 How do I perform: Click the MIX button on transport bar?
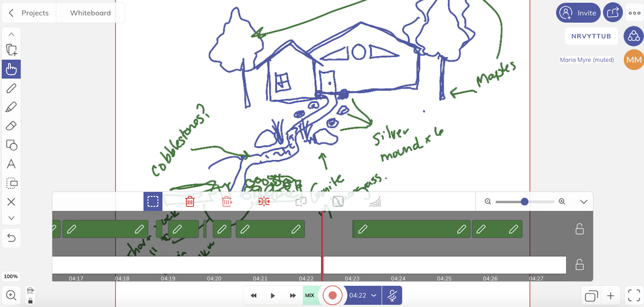click(310, 295)
